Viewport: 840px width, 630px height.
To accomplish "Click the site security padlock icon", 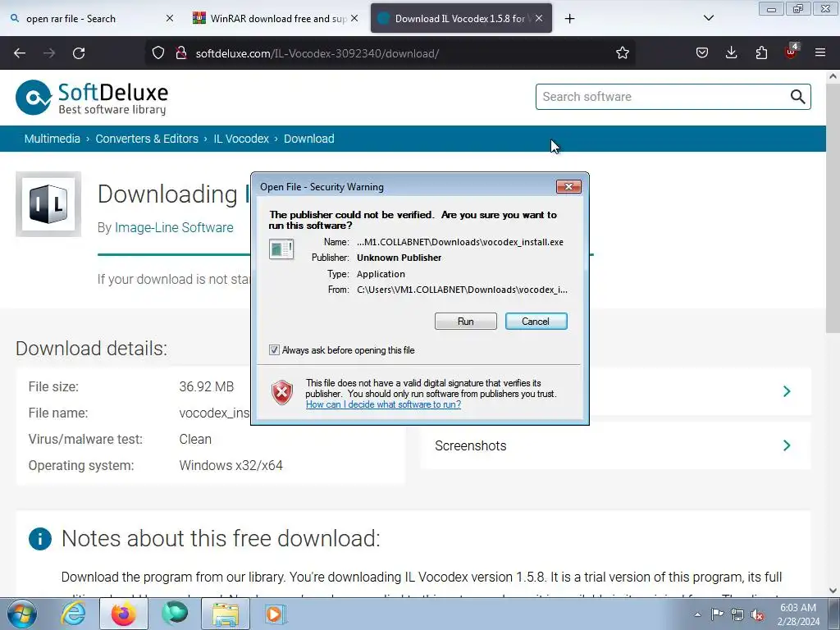I will [x=181, y=53].
